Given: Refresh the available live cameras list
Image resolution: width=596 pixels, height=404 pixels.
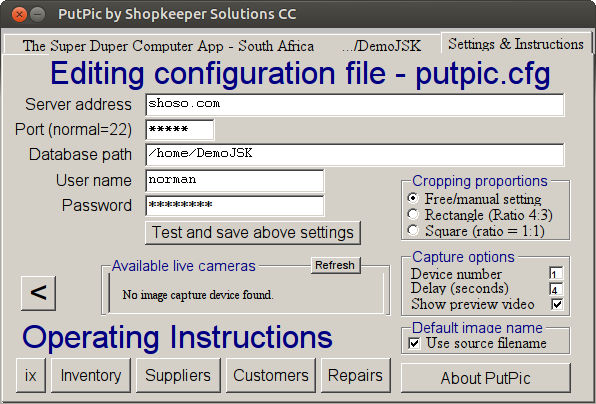Looking at the screenshot, I should tap(335, 265).
